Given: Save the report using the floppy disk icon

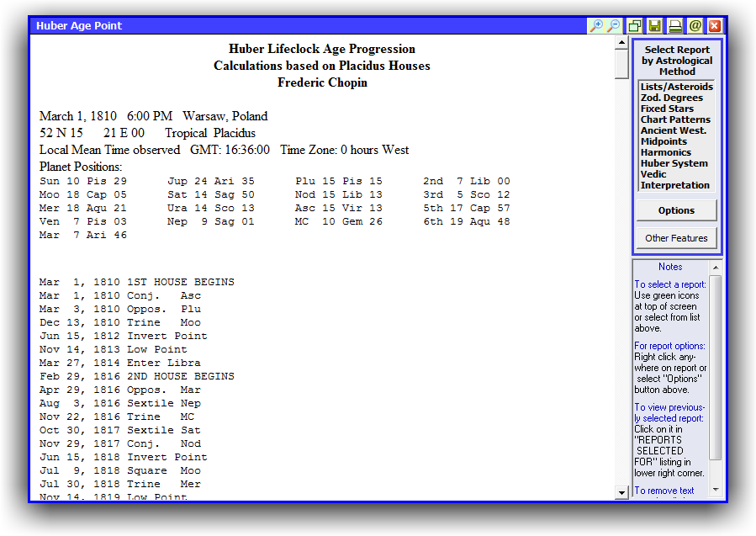Looking at the screenshot, I should 655,26.
